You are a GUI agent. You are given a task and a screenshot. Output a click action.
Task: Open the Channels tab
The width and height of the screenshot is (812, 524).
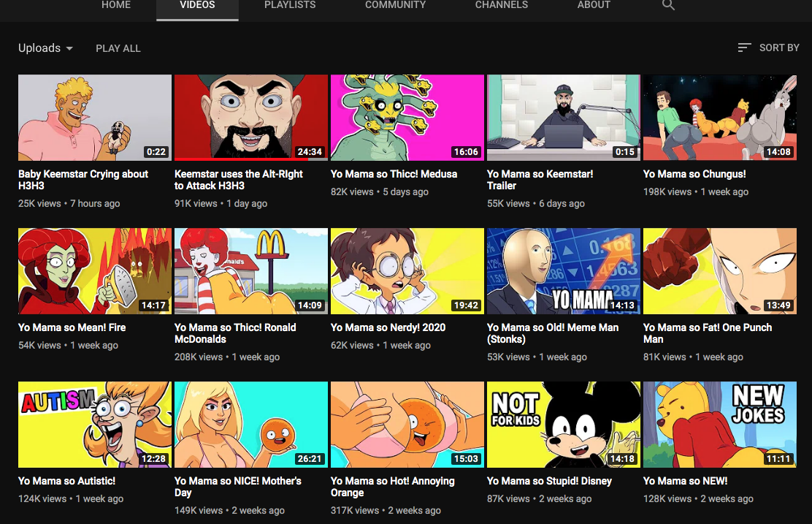[x=501, y=5]
